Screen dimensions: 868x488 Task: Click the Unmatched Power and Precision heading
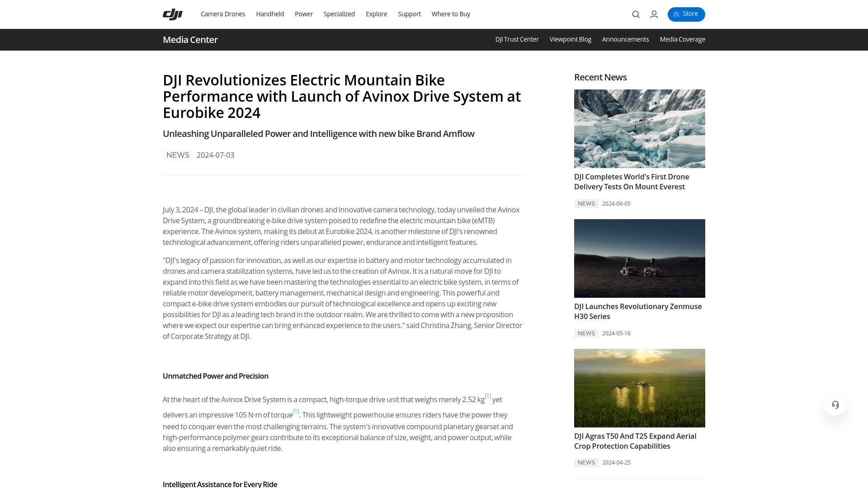[x=216, y=376]
